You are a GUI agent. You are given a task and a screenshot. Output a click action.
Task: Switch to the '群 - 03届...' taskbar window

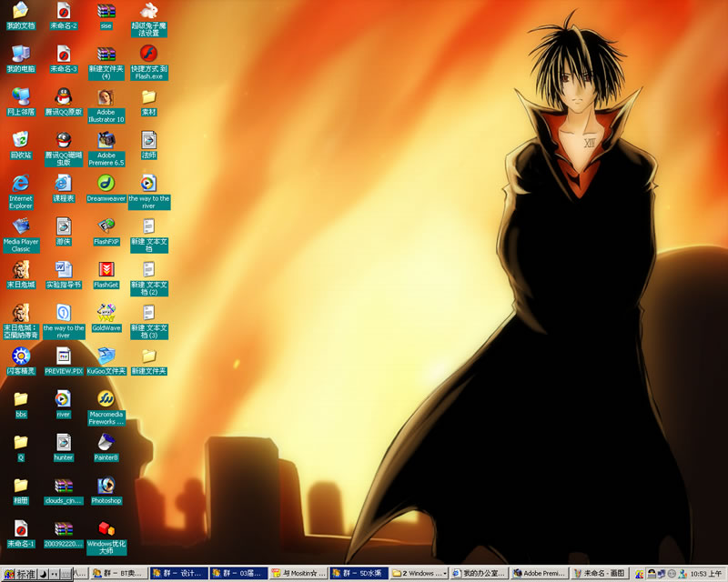pyautogui.click(x=238, y=574)
